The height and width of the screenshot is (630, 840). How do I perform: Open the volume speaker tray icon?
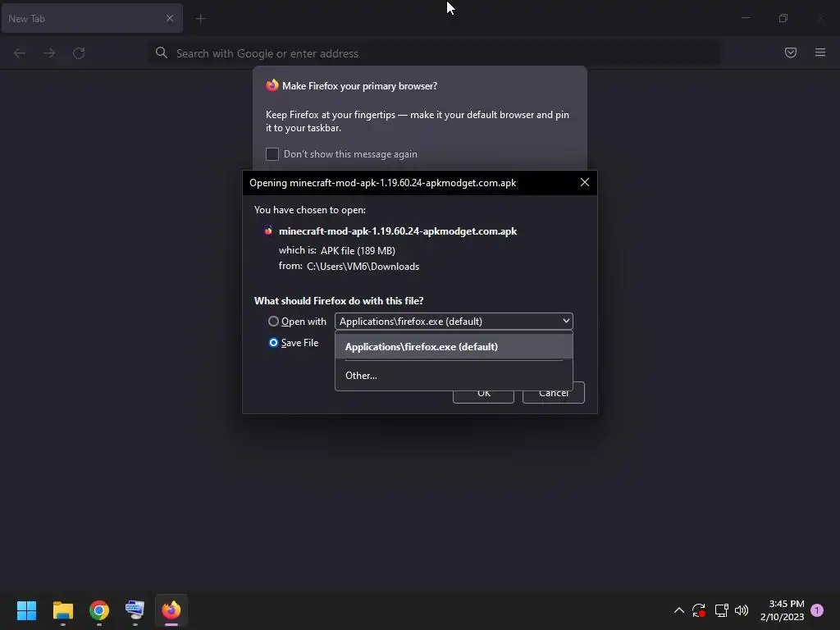coord(742,610)
